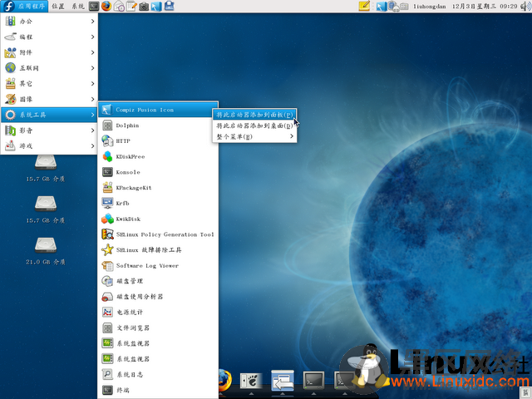Launch Krfb desktop sharing

tap(158, 204)
